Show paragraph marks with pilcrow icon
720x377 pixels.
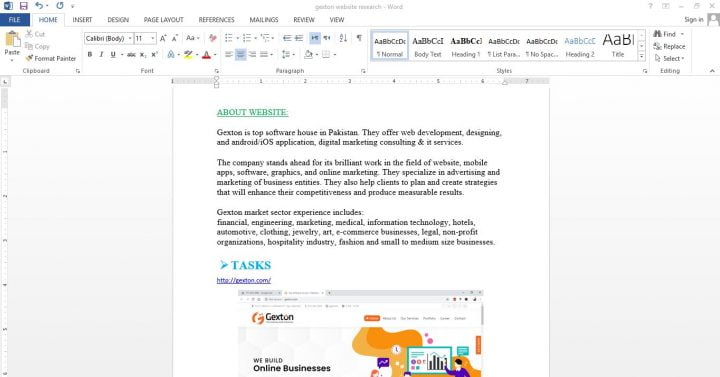[359, 38]
